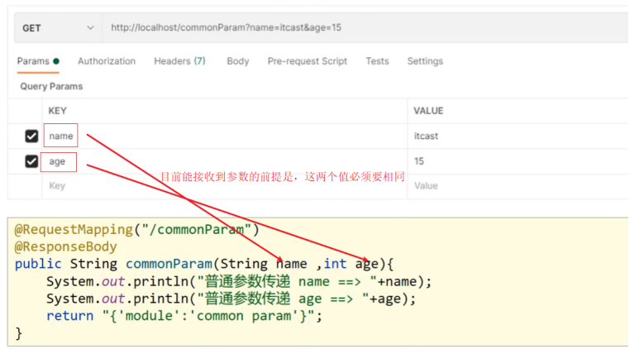Edit the value 15 cell
The image size is (644, 354).
(x=518, y=161)
